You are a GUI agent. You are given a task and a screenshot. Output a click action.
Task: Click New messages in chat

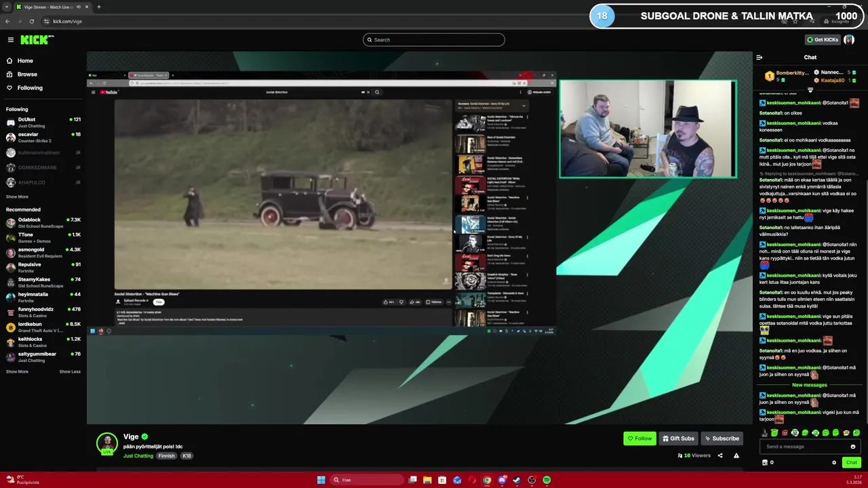pos(810,385)
